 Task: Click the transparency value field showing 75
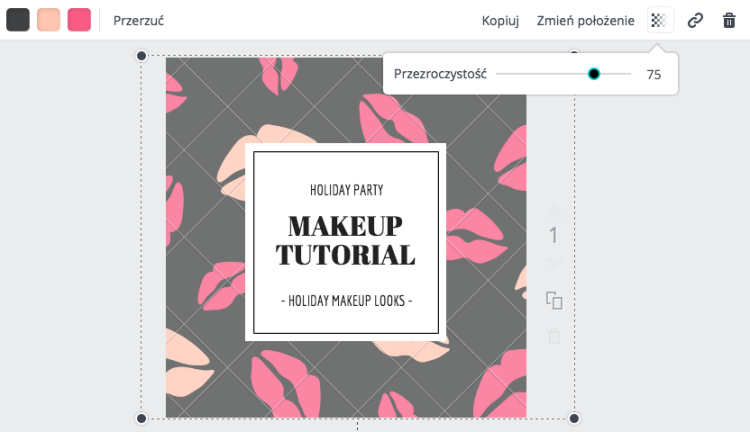[654, 74]
